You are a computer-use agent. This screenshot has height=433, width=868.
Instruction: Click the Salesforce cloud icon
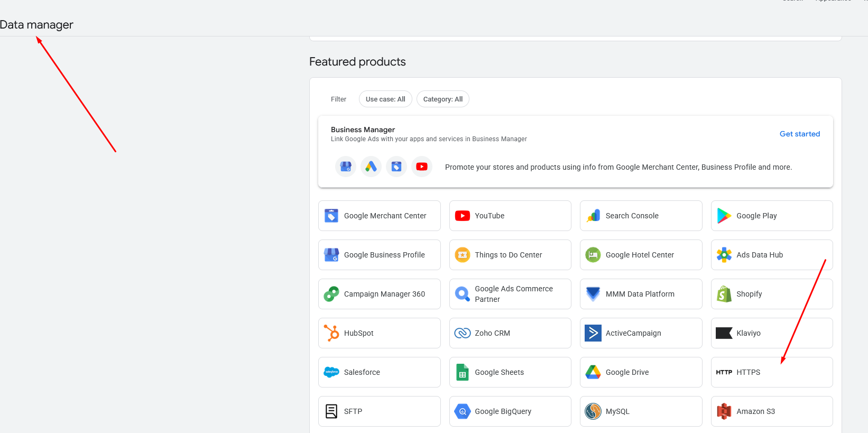331,372
